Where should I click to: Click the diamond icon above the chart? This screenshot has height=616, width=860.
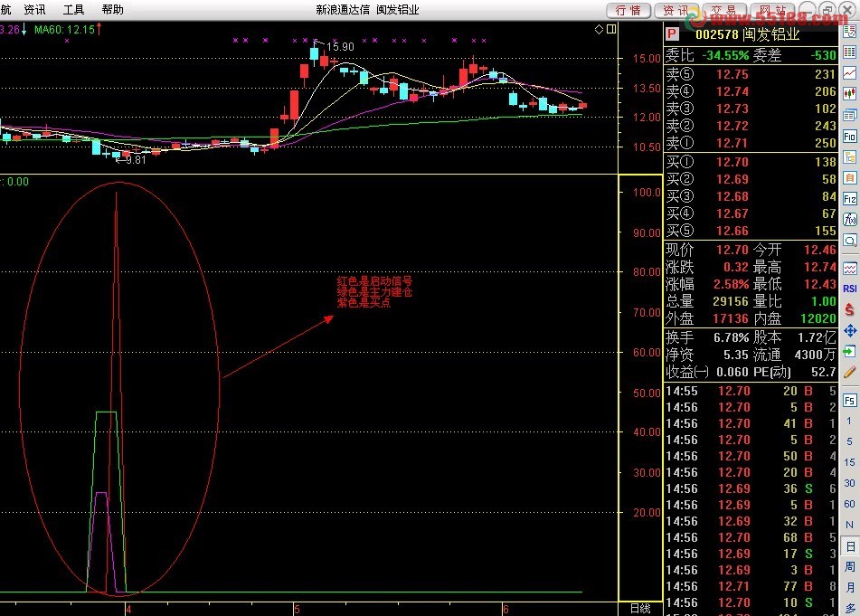click(x=599, y=29)
